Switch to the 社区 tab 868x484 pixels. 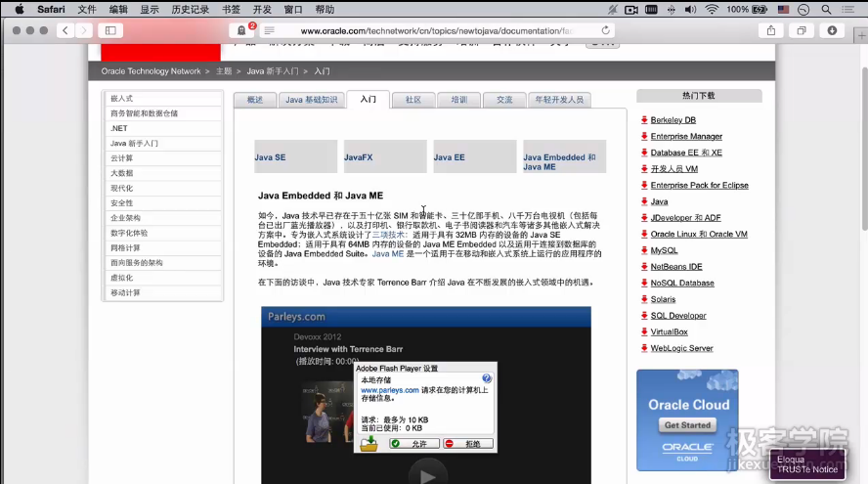412,100
